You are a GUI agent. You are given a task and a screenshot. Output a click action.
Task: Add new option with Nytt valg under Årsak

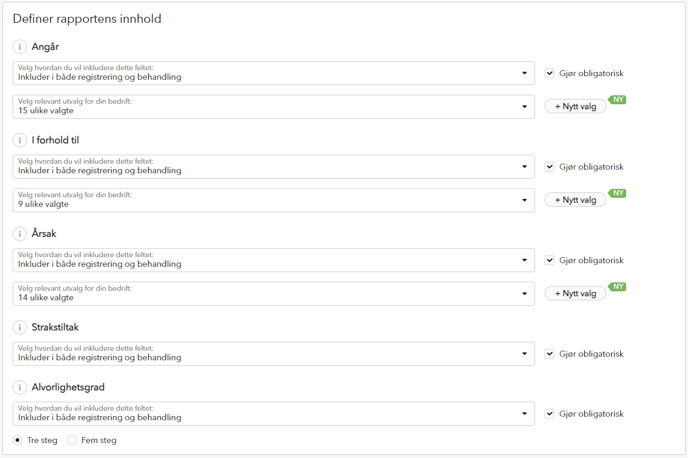coord(575,293)
